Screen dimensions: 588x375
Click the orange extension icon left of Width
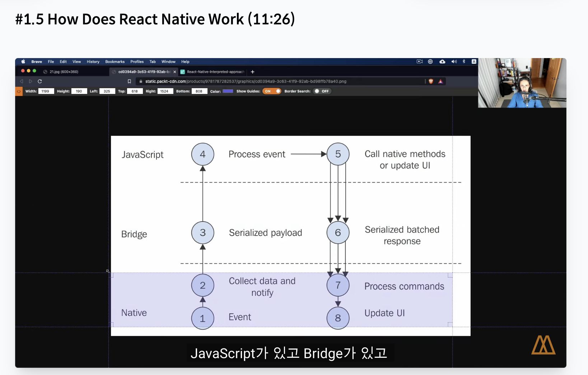(x=19, y=91)
